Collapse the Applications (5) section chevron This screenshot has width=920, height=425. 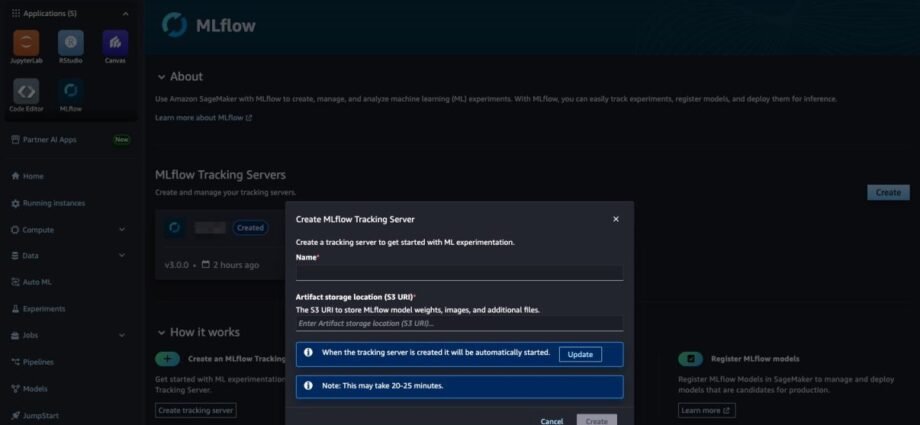tap(126, 13)
